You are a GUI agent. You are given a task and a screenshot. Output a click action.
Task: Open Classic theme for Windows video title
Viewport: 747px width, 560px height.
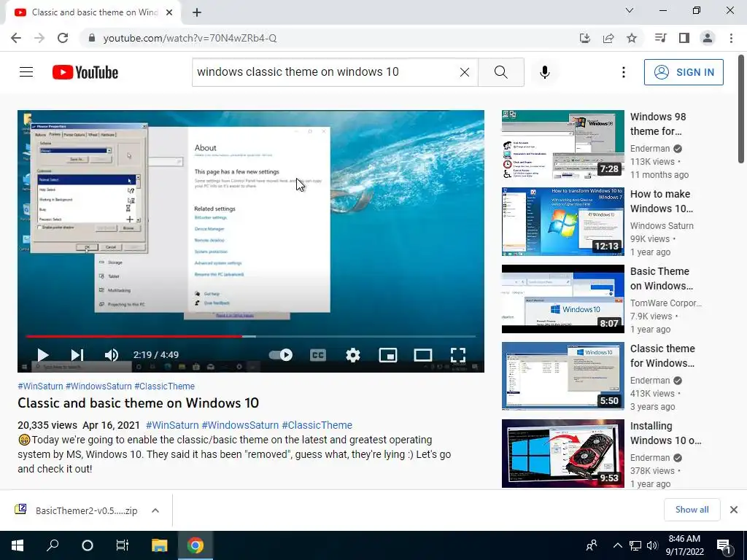[x=662, y=356]
